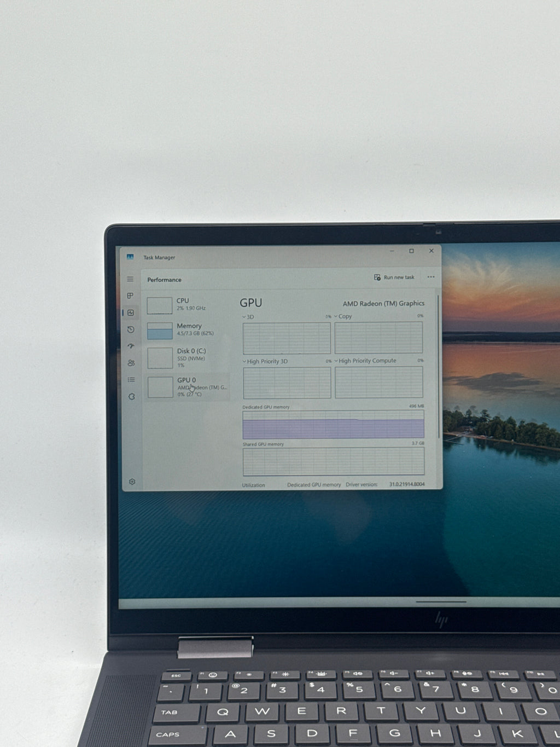The height and width of the screenshot is (747, 560).
Task: Select the Disk 0 (C:) item
Action: point(187,357)
